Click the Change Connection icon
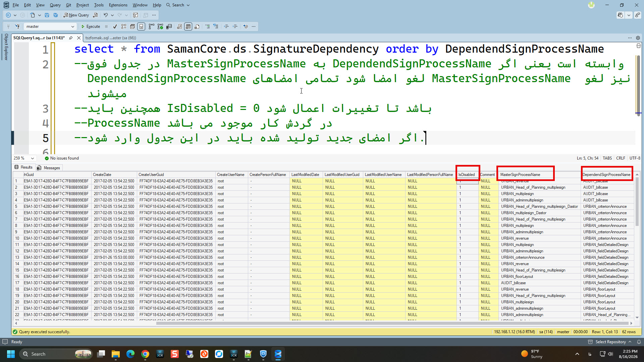This screenshot has width=644, height=362. tap(17, 26)
